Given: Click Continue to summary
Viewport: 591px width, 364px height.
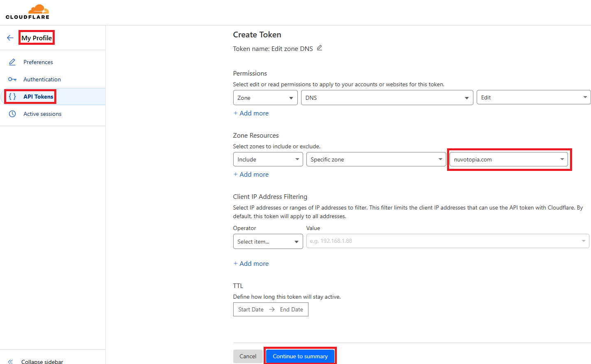Looking at the screenshot, I should point(300,356).
